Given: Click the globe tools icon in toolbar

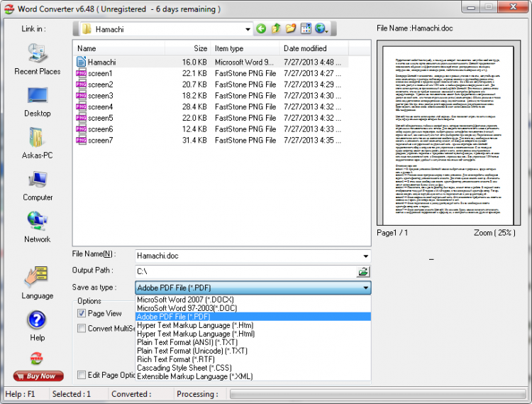Looking at the screenshot, I should click(321, 28).
